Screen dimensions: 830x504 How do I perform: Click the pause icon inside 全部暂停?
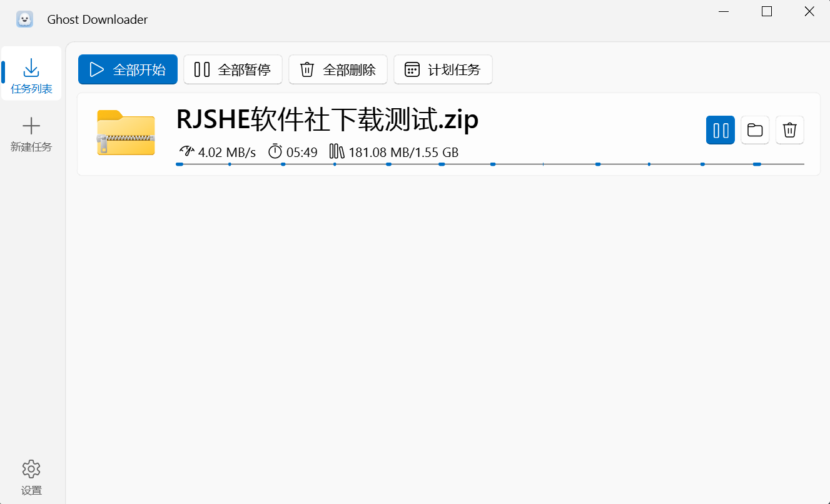(x=201, y=69)
